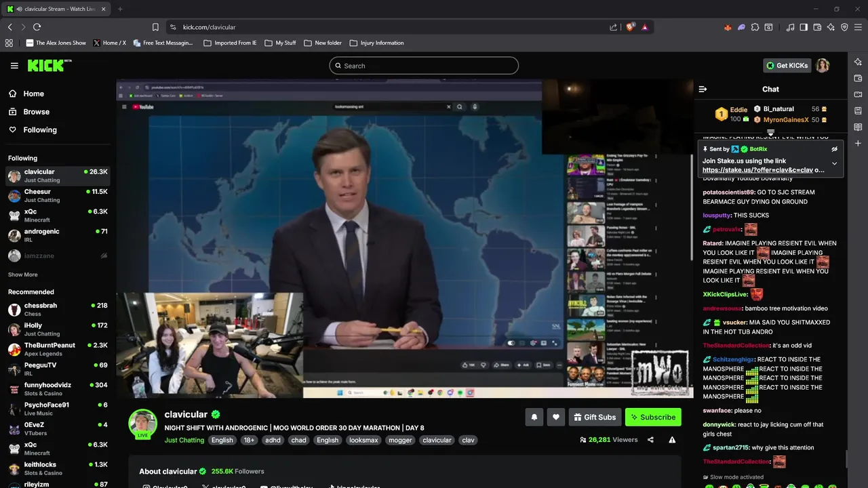
Task: Open the extensions puzzle icon
Action: [x=755, y=27]
